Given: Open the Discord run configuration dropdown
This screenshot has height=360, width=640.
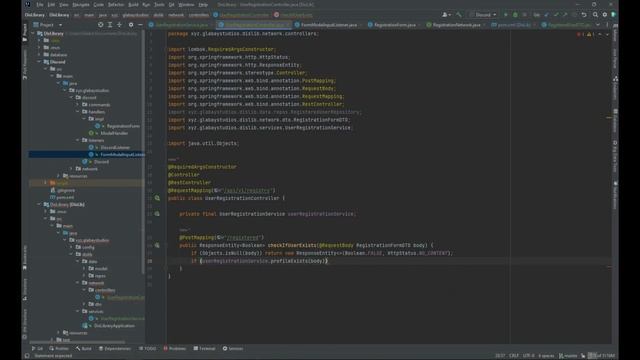Looking at the screenshot, I should (x=483, y=15).
